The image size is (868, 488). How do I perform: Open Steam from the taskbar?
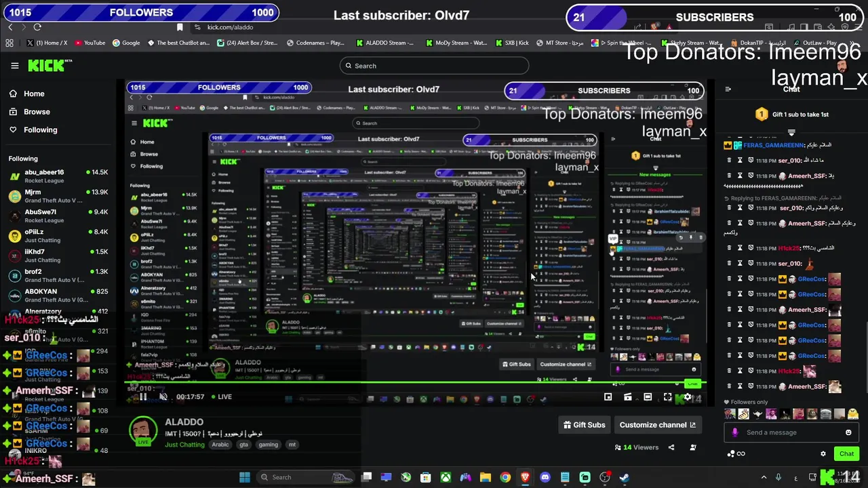click(x=625, y=477)
